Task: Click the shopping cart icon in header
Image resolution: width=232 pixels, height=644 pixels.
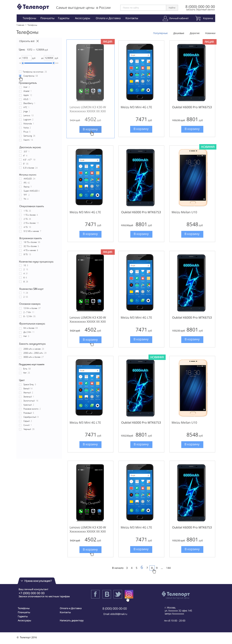Action: [198, 18]
